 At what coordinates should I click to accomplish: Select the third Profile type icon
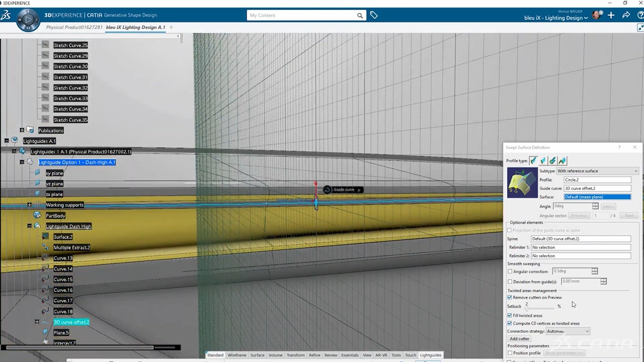pos(552,161)
